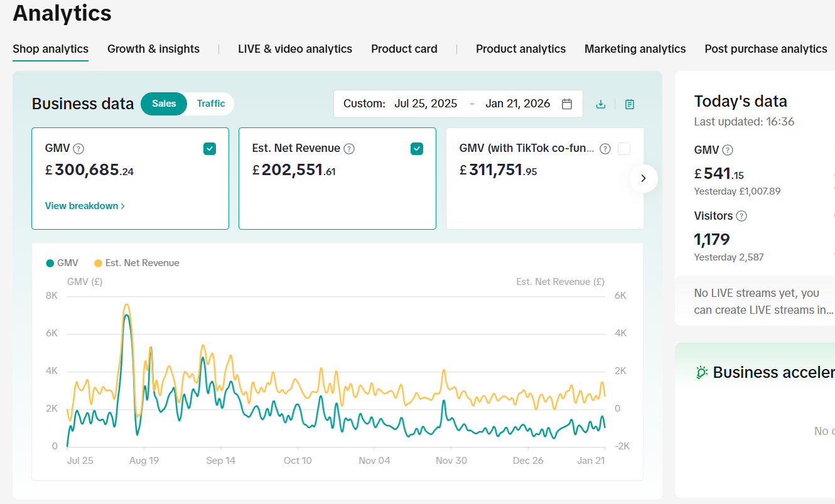
Task: Uncheck the Est. Net Revenue checkbox
Action: click(x=416, y=148)
